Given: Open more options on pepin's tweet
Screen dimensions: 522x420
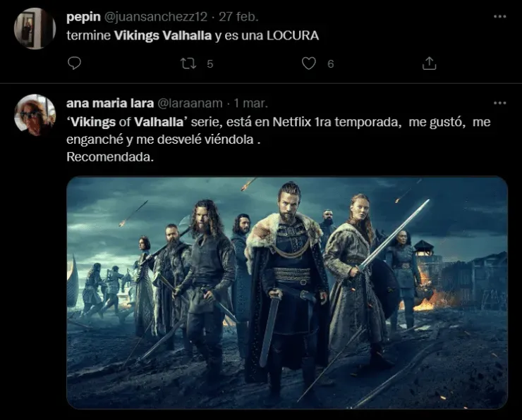Looking at the screenshot, I should (499, 16).
